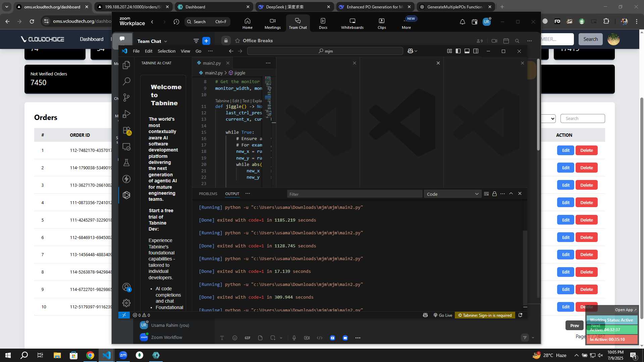The image size is (644, 362).
Task: Open Chrome tab search dropdown arrow
Action: coord(6,7)
